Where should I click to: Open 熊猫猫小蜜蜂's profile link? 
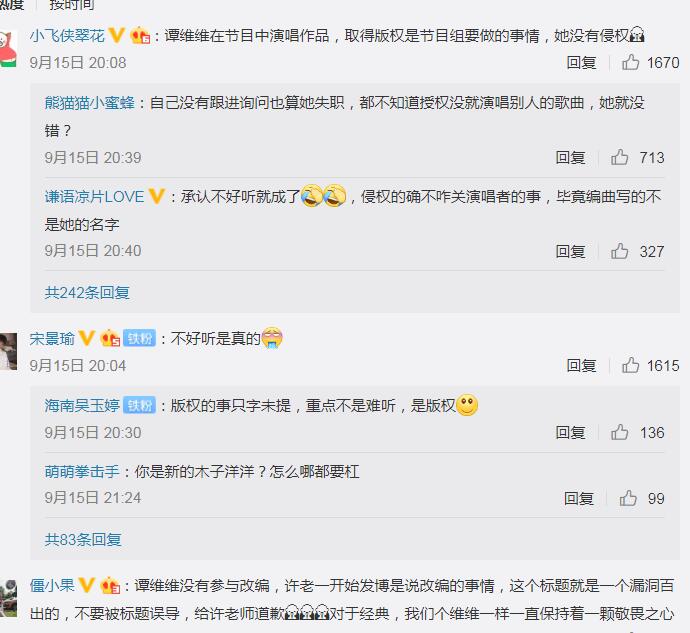[x=89, y=103]
